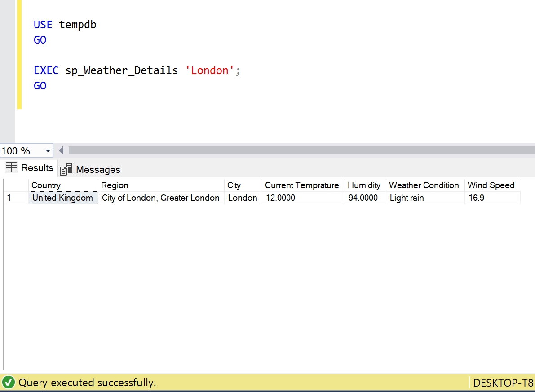Place cursor on 'London' string in query
This screenshot has height=392, width=535.
pyautogui.click(x=210, y=70)
